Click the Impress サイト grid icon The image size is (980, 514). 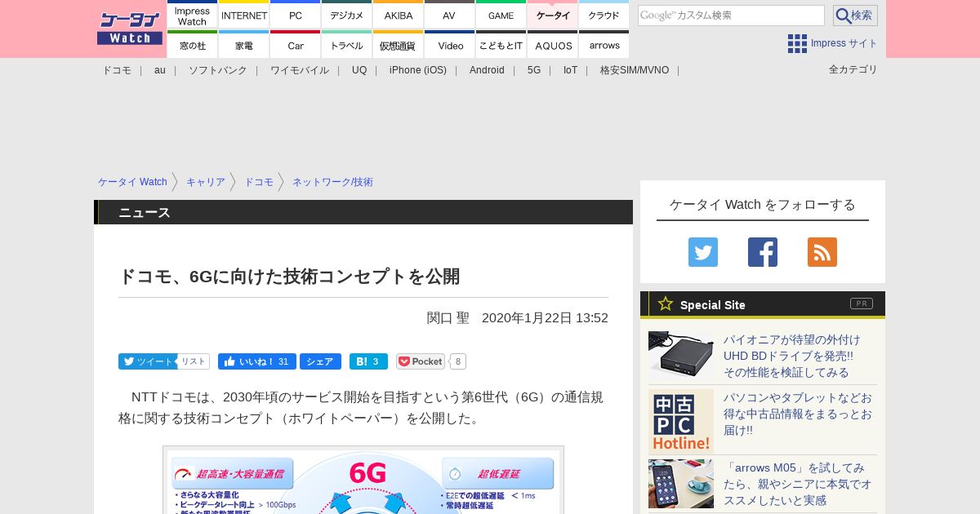797,43
